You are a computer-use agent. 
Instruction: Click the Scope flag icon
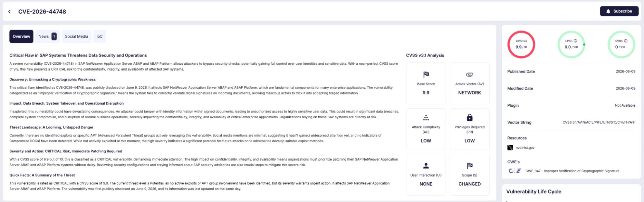[x=469, y=166]
